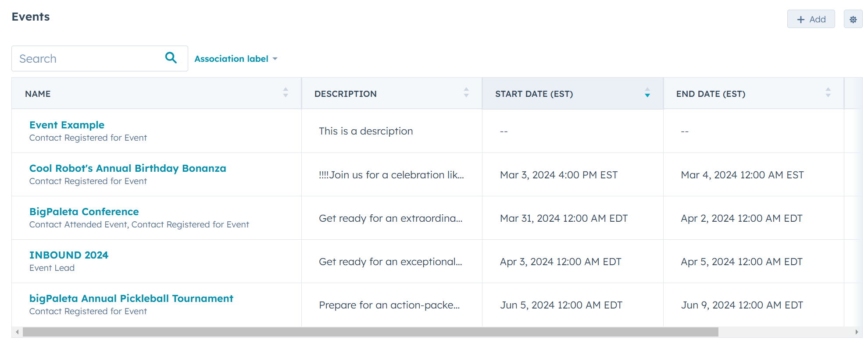Open bigPaleta Annual Pickleball Tournament
The height and width of the screenshot is (344, 868).
click(x=131, y=298)
